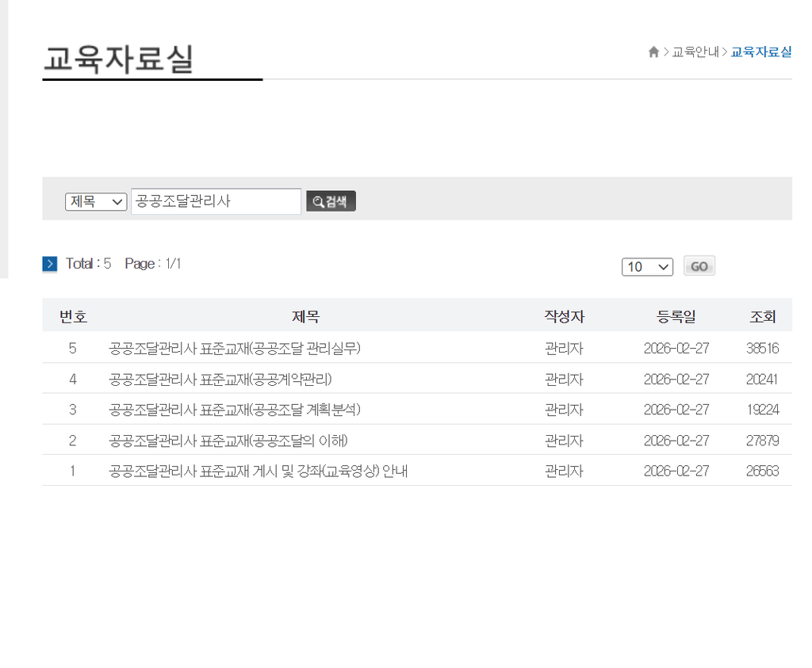
Task: Focus the search field containing 공공조달관리사
Action: pyautogui.click(x=216, y=201)
